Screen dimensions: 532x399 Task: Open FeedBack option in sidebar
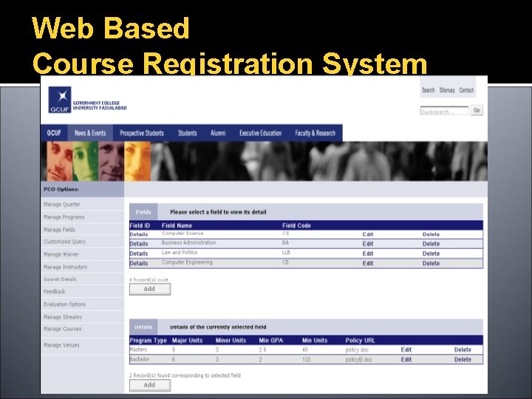55,291
